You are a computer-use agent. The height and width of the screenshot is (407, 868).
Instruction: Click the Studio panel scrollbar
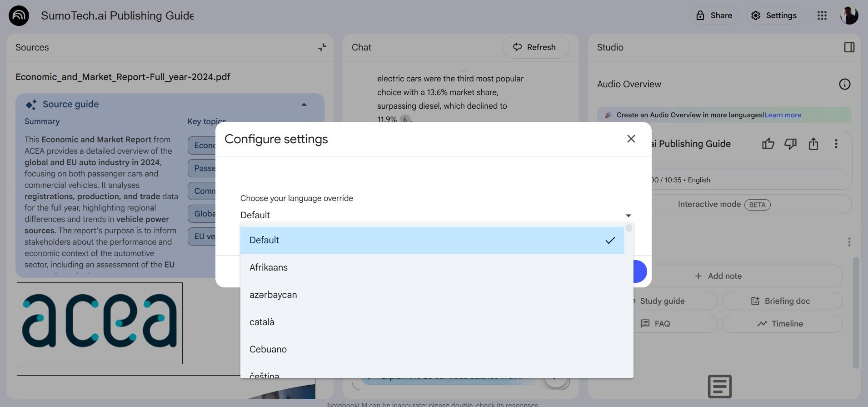(856, 313)
